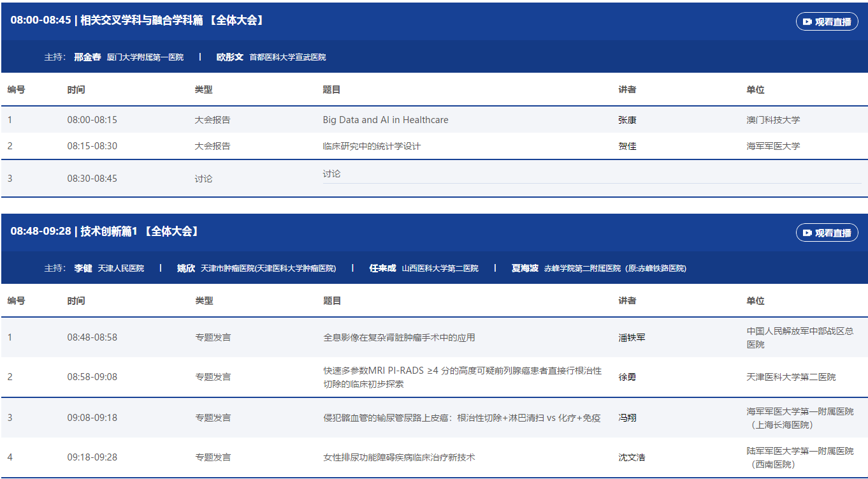Select moderator 夏海波 in the host bar
The height and width of the screenshot is (479, 868).
pyautogui.click(x=525, y=269)
